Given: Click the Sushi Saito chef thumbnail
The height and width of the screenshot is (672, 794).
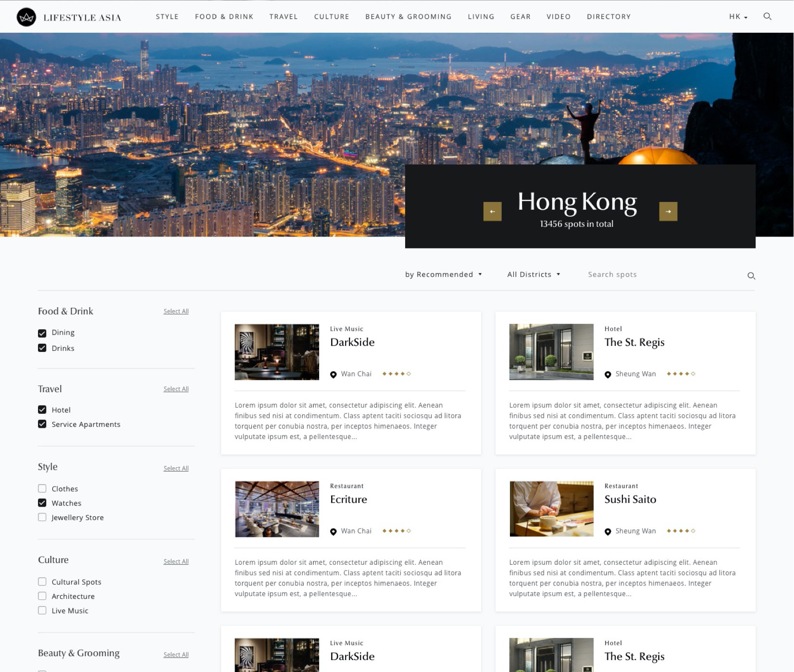Looking at the screenshot, I should [x=551, y=509].
